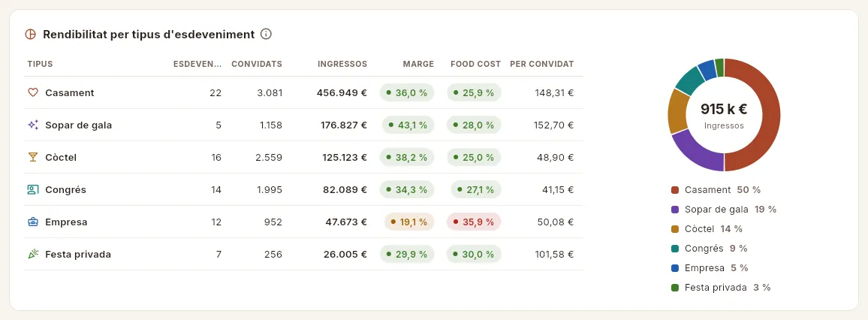The width and height of the screenshot is (868, 320).
Task: Click the pie chart icon by Rendibilitat title
Action: 31,35
